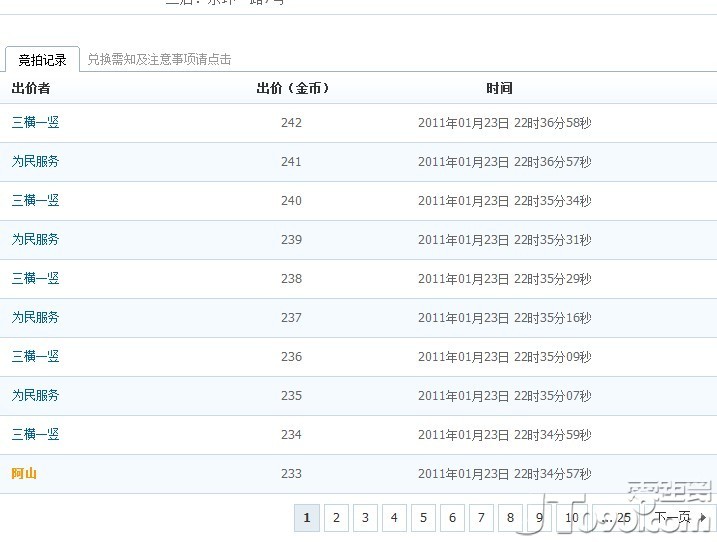The width and height of the screenshot is (717, 542).
Task: Open page 4 of bid records
Action: [x=395, y=518]
